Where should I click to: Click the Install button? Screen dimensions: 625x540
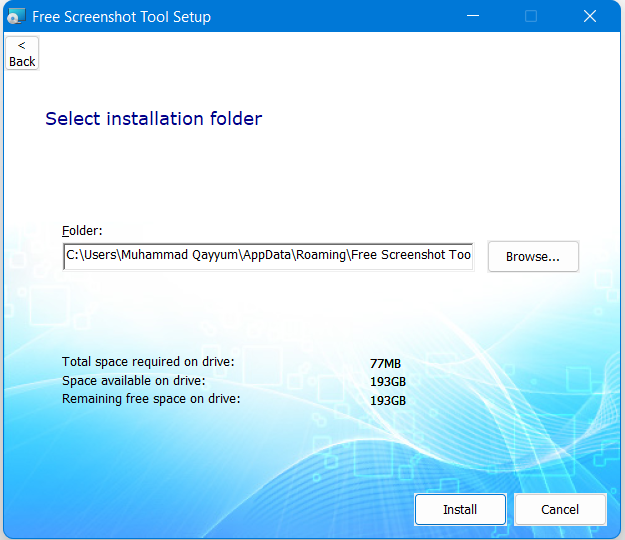[460, 509]
